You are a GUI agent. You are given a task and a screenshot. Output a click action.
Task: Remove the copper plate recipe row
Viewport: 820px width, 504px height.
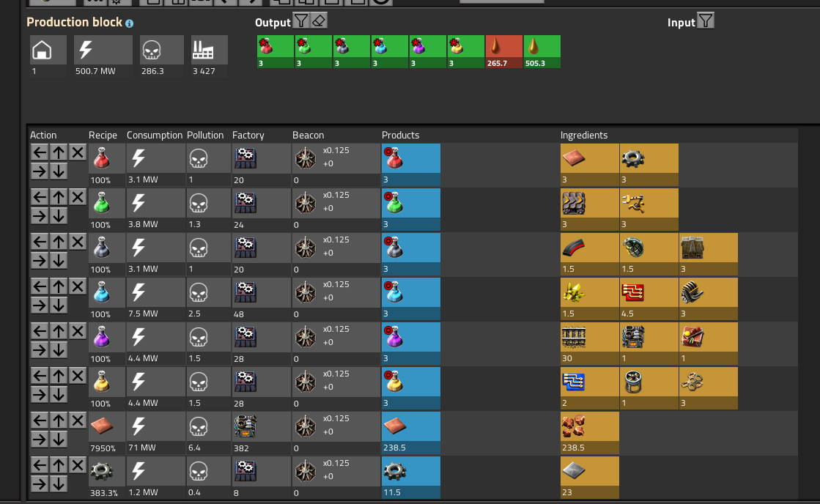pos(78,421)
